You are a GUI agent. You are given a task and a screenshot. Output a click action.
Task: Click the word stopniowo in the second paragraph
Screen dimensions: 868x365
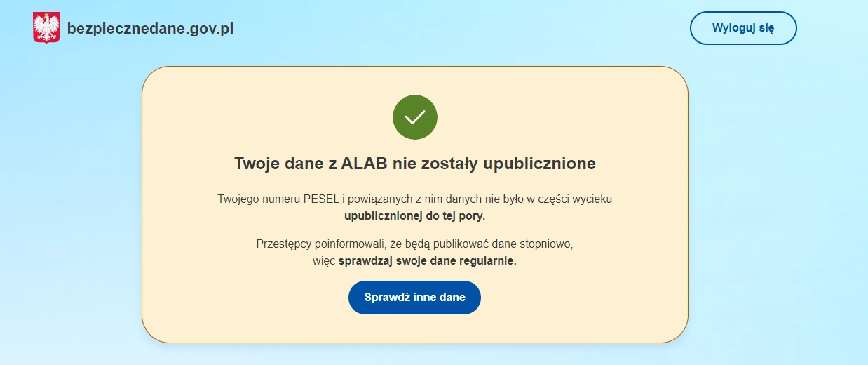tap(547, 244)
